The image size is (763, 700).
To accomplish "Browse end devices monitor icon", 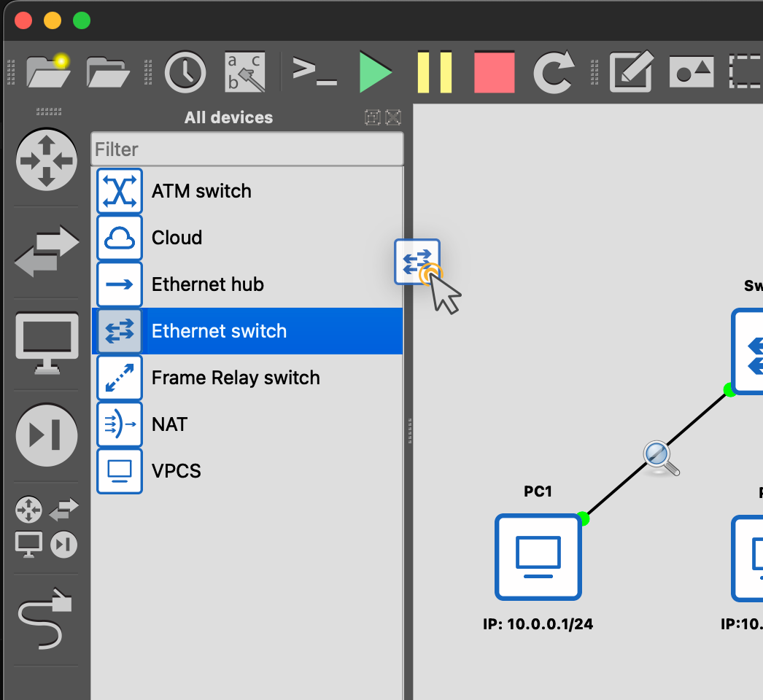I will coord(47,343).
